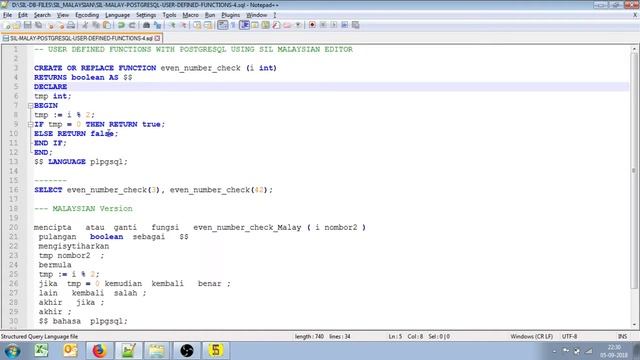This screenshot has width=640, height=360.
Task: Open the Replace dialog icon
Action: point(157,25)
